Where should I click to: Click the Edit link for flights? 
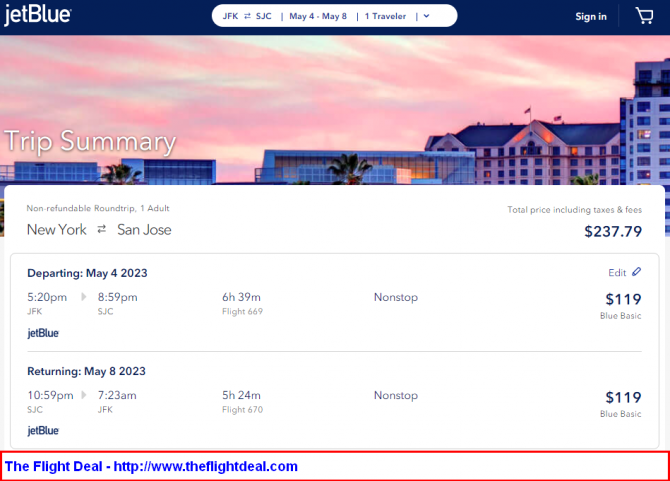(617, 273)
